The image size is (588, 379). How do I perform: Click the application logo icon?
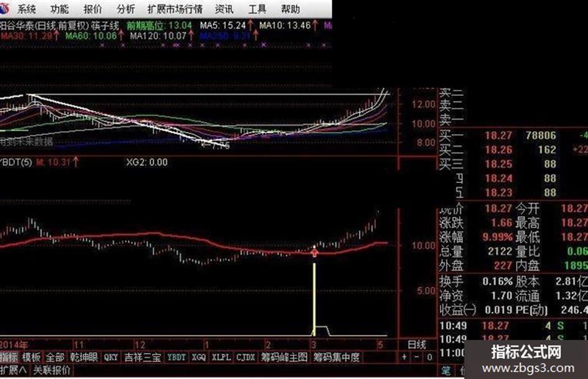4,8
